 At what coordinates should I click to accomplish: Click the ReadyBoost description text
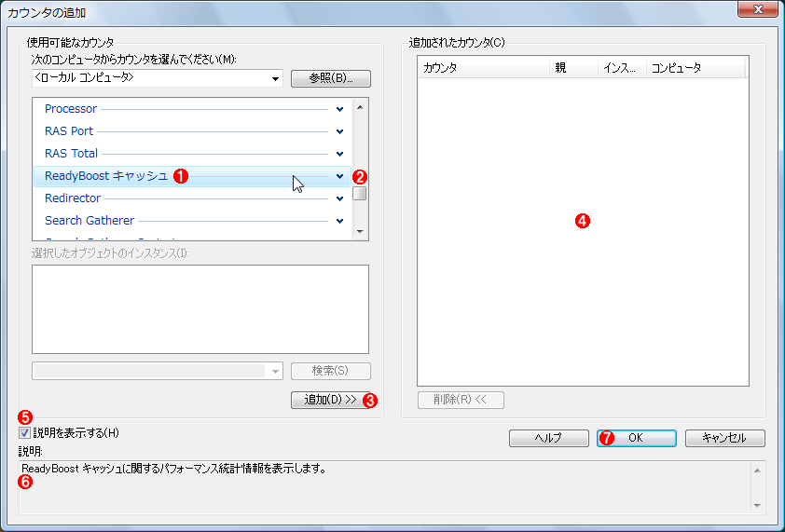tap(173, 469)
